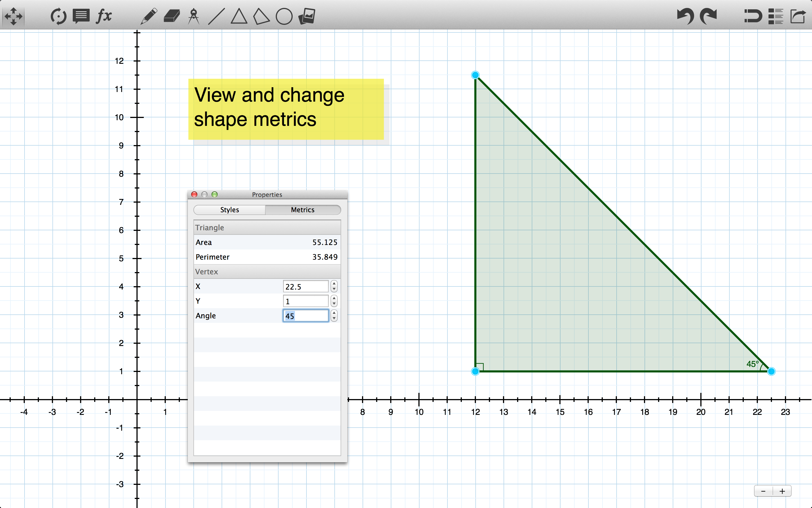This screenshot has height=508, width=812.
Task: Close the Properties panel
Action: click(x=194, y=194)
